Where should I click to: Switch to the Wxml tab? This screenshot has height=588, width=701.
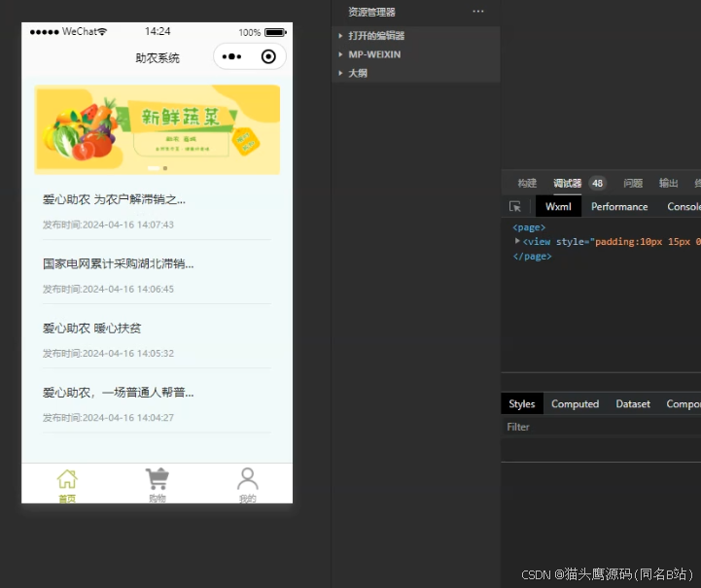coord(558,206)
